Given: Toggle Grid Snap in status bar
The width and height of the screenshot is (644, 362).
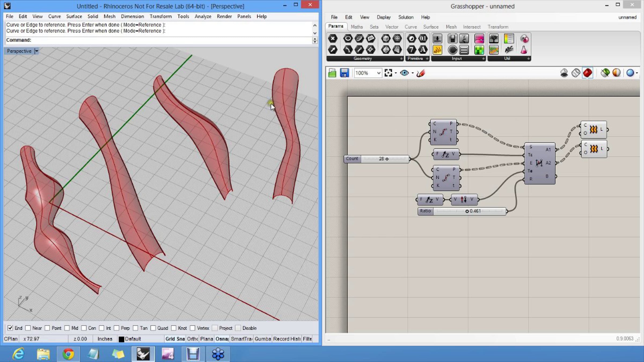Looking at the screenshot, I should tap(175, 339).
